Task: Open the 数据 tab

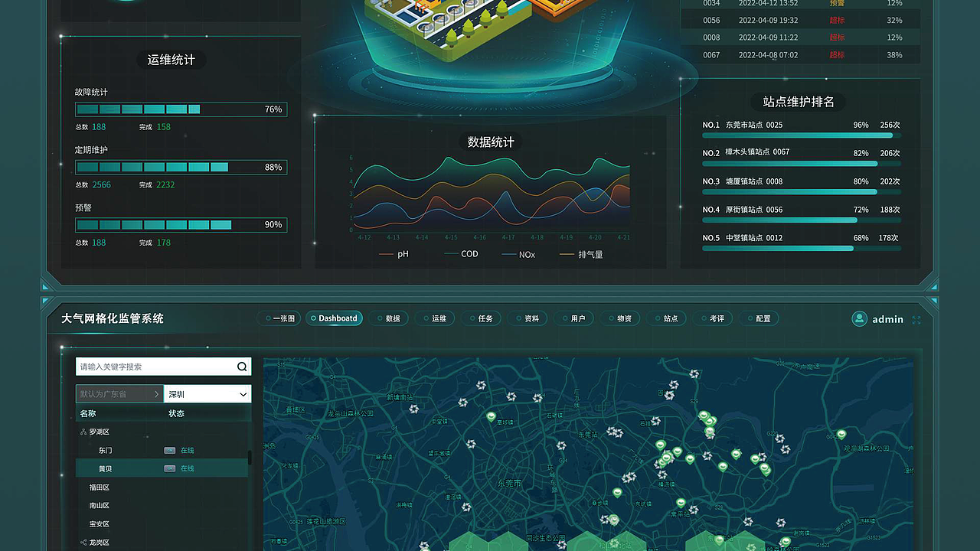Action: 388,318
